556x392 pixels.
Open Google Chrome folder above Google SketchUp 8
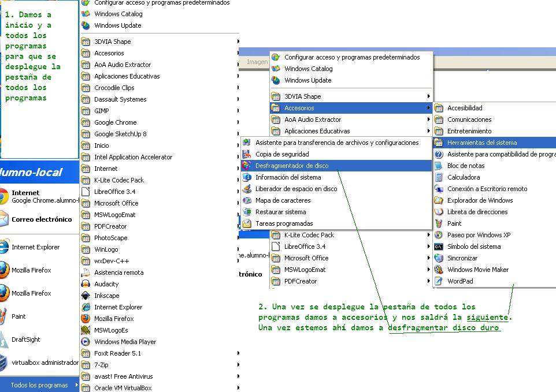pyautogui.click(x=160, y=122)
